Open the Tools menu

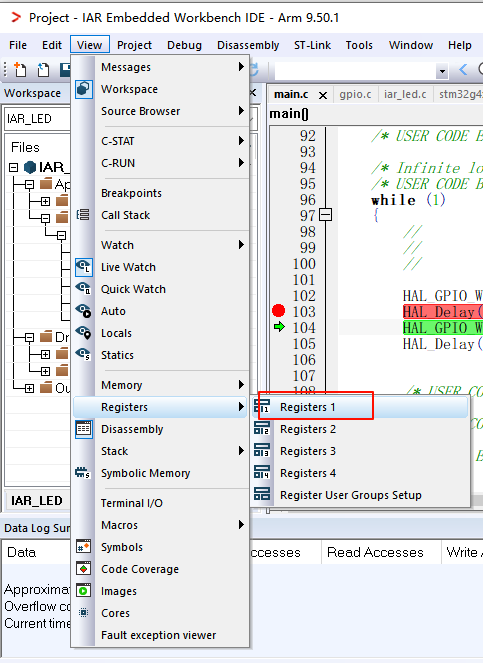point(359,45)
